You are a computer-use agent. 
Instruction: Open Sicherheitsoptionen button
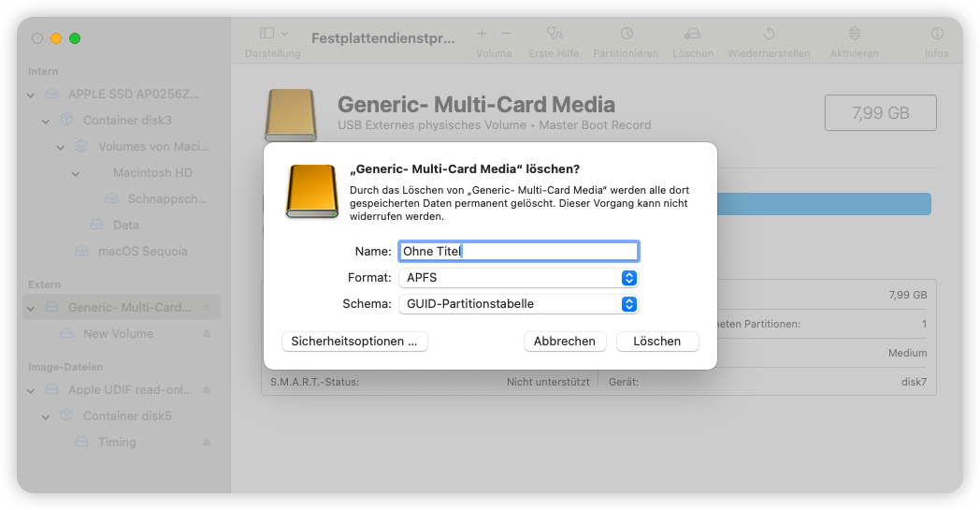tap(354, 341)
